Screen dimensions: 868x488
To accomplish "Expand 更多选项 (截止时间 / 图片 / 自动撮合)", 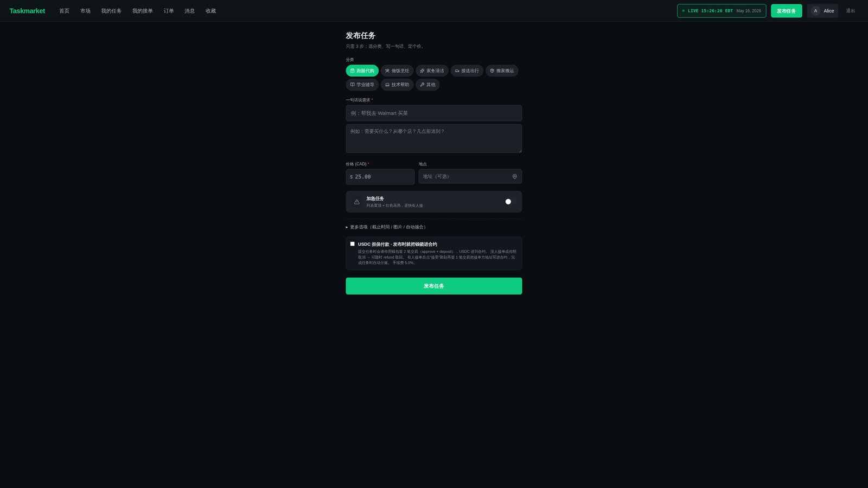I will pyautogui.click(x=386, y=227).
